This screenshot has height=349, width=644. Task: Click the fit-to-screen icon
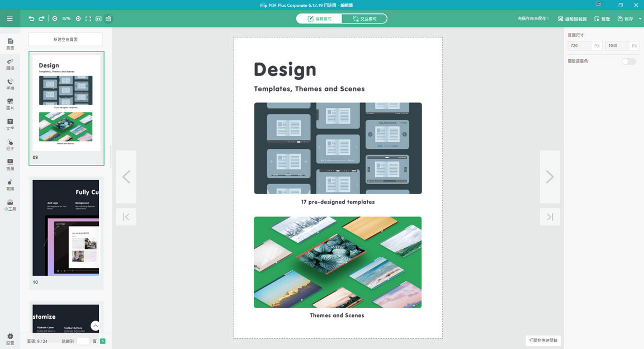pos(88,18)
